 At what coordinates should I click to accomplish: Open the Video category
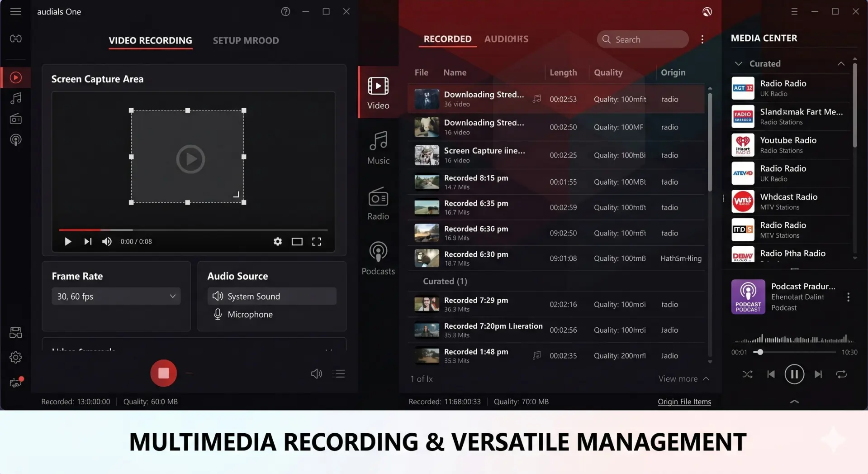[x=378, y=93]
